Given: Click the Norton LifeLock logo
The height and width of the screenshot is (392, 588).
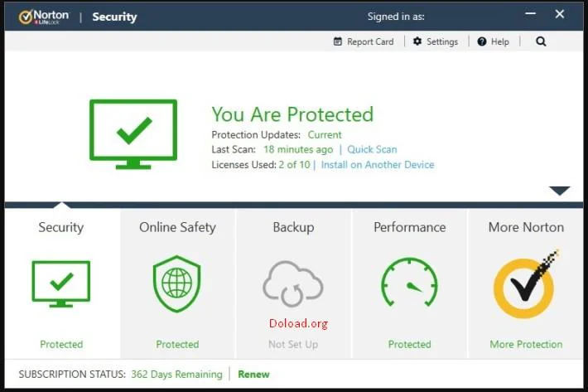Looking at the screenshot, I should coord(44,17).
